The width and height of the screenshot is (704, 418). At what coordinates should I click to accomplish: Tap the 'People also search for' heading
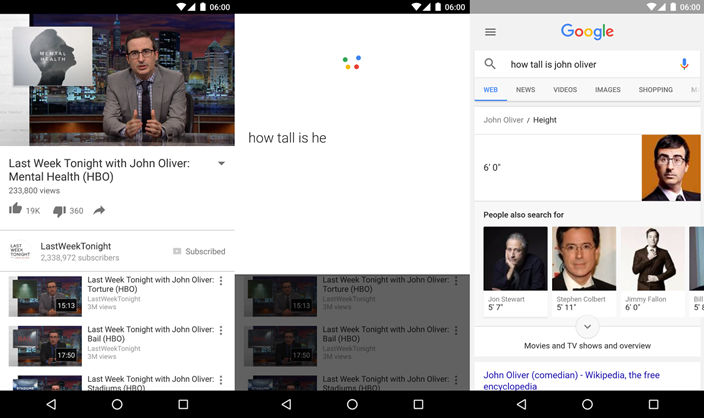tap(524, 215)
